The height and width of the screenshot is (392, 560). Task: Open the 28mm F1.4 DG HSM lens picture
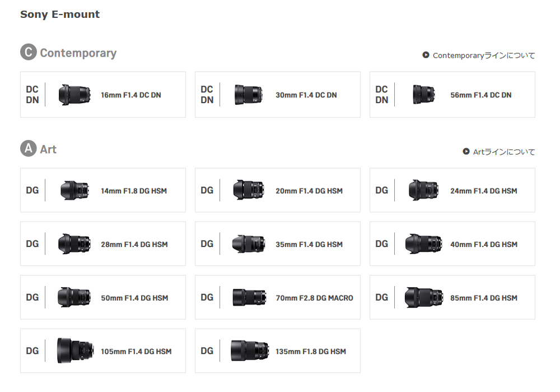click(x=74, y=244)
